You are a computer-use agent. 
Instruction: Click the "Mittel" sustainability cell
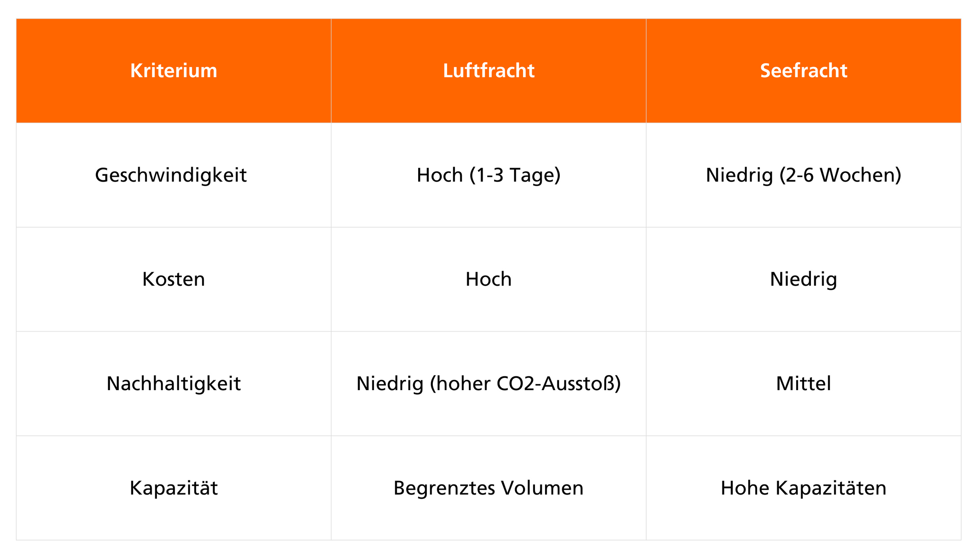tap(803, 384)
